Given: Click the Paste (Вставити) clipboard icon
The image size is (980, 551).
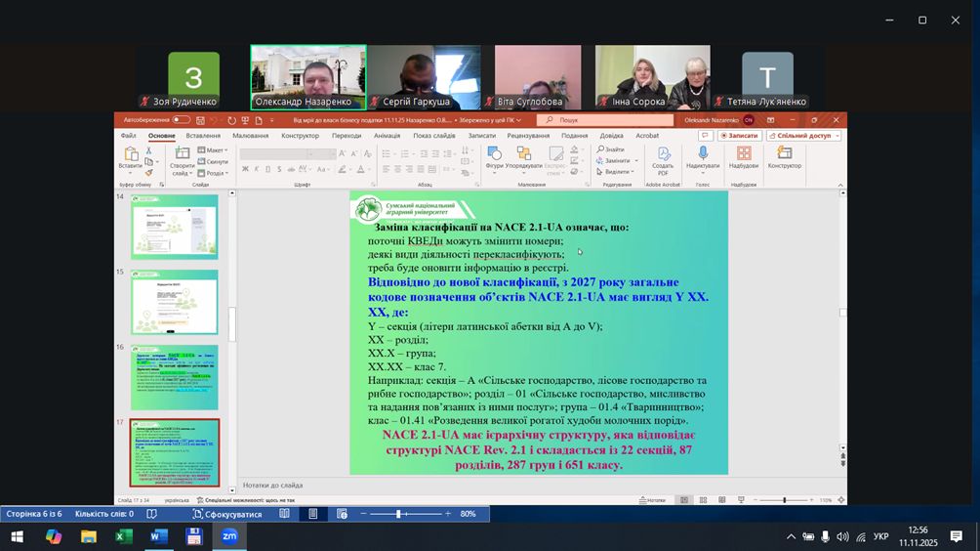Looking at the screenshot, I should click(x=130, y=158).
